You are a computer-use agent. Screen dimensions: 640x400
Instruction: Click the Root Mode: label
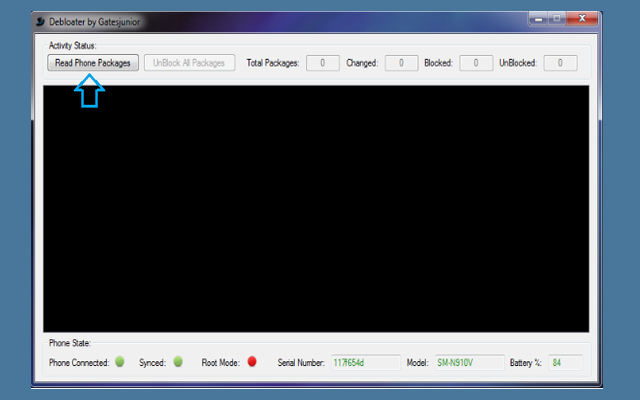pos(220,363)
